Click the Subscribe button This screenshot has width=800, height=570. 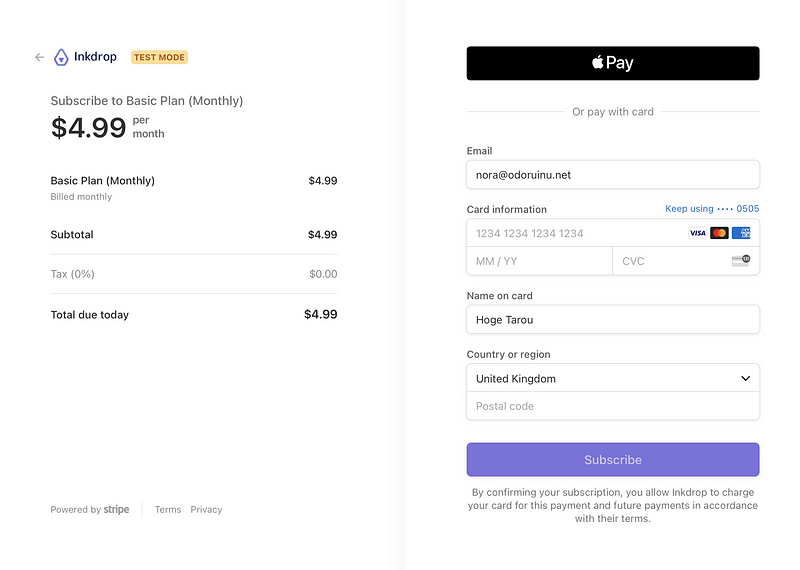613,460
